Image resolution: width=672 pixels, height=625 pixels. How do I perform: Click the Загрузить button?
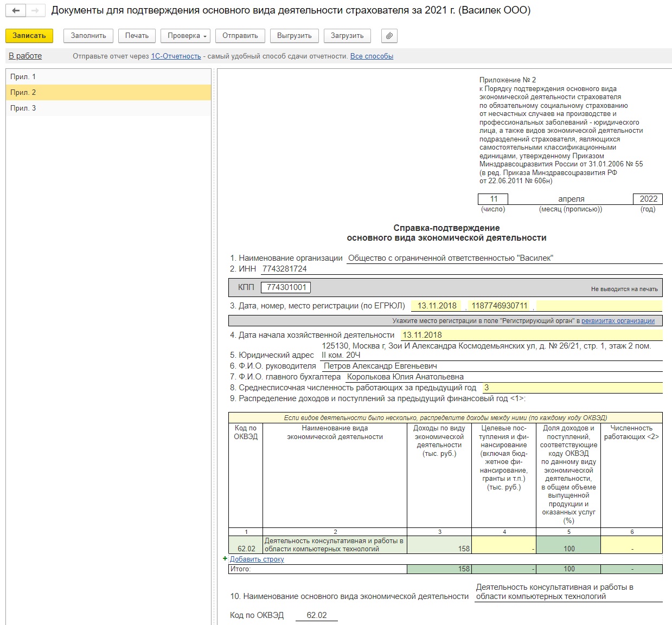347,36
